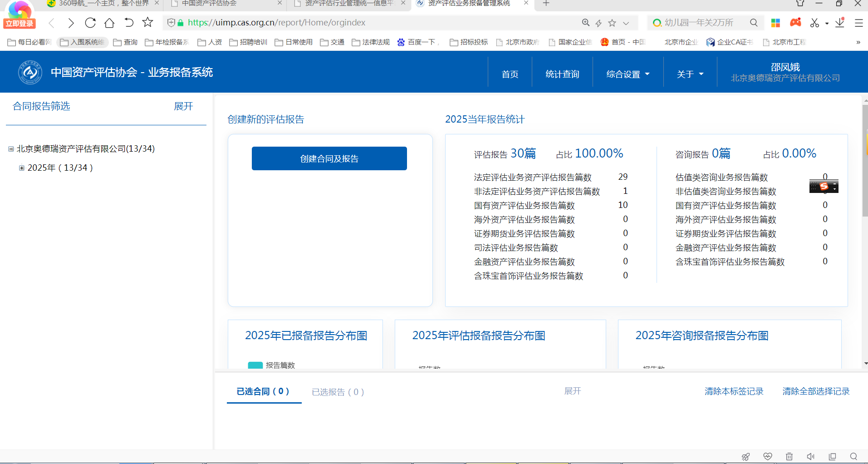Click the 创建合同及报告 button
868x464 pixels.
(329, 158)
